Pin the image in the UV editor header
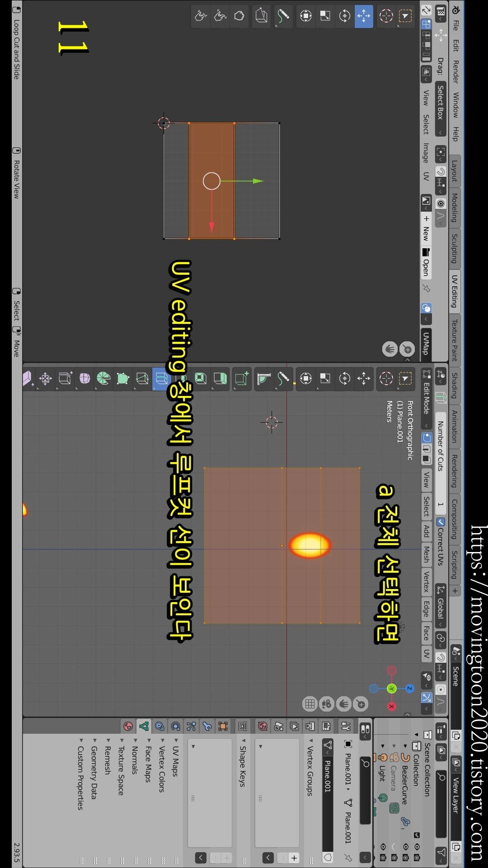The width and height of the screenshot is (488, 868). coord(426,288)
